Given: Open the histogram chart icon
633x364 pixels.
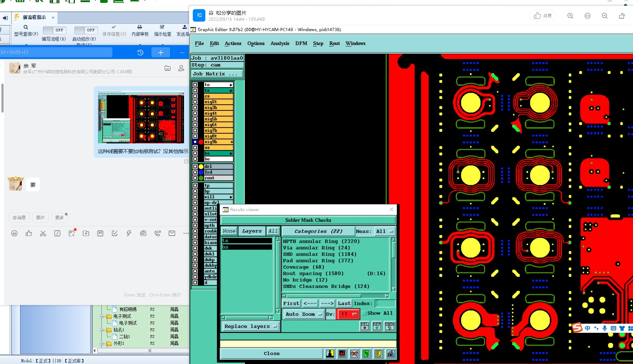Looking at the screenshot, I should click(391, 354).
